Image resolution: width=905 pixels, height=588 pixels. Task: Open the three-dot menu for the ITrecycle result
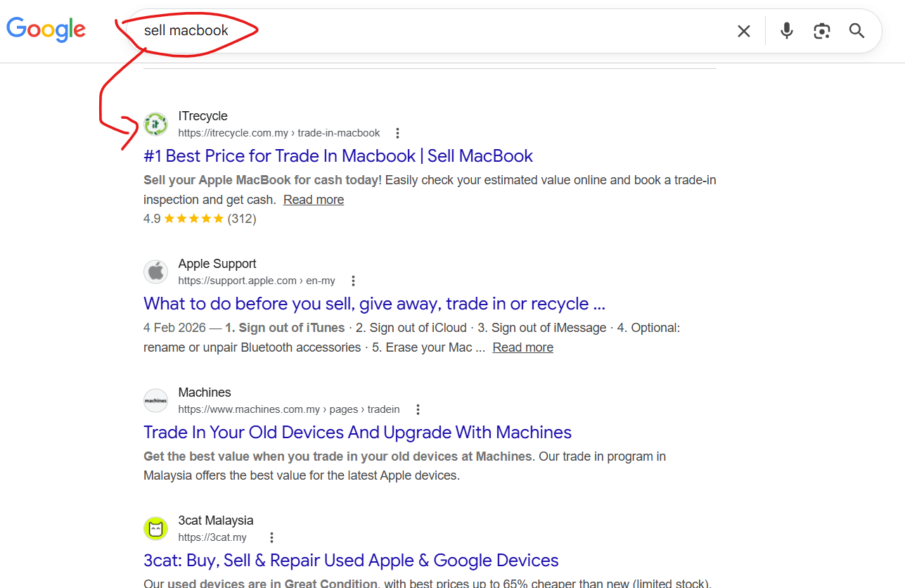click(397, 133)
